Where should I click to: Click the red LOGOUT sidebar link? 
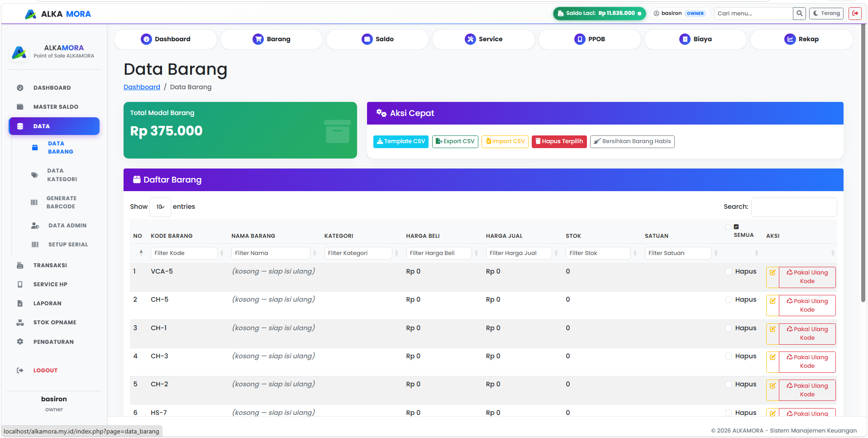tap(45, 370)
